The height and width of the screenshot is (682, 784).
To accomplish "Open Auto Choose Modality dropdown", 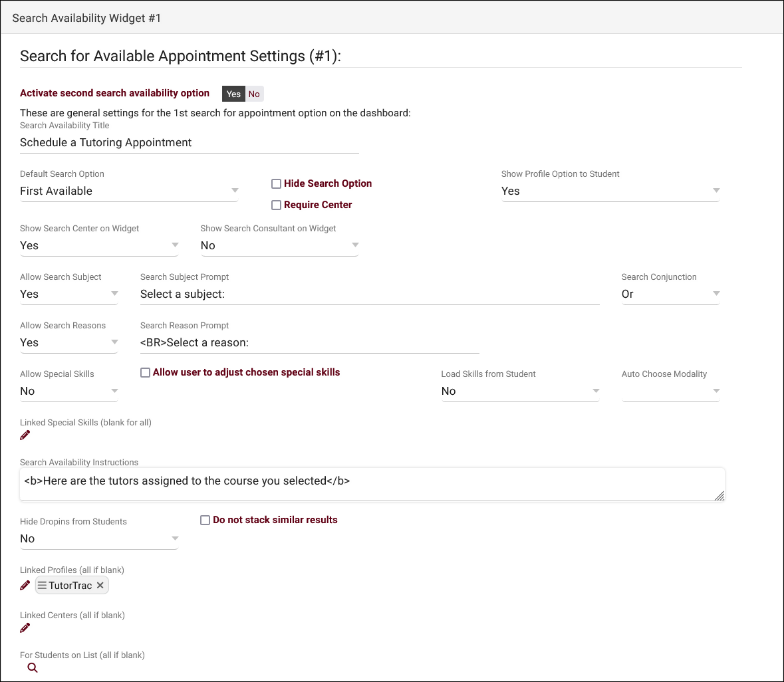I will click(670, 392).
